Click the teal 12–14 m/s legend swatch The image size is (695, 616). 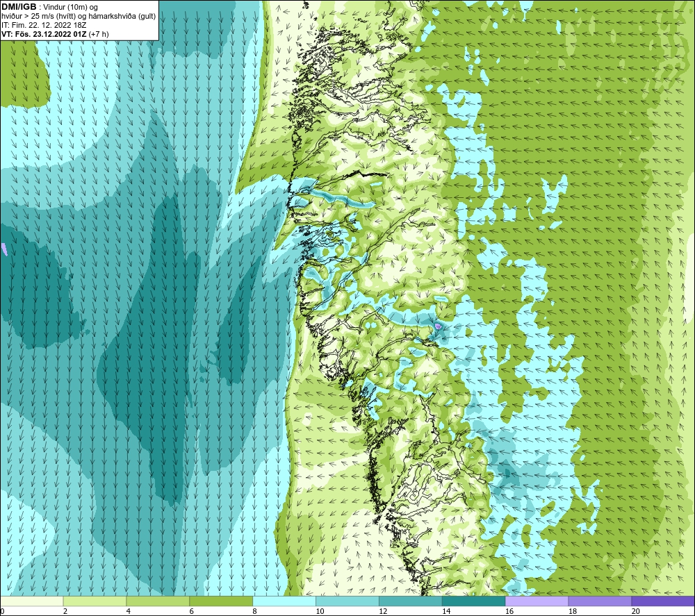(x=411, y=601)
